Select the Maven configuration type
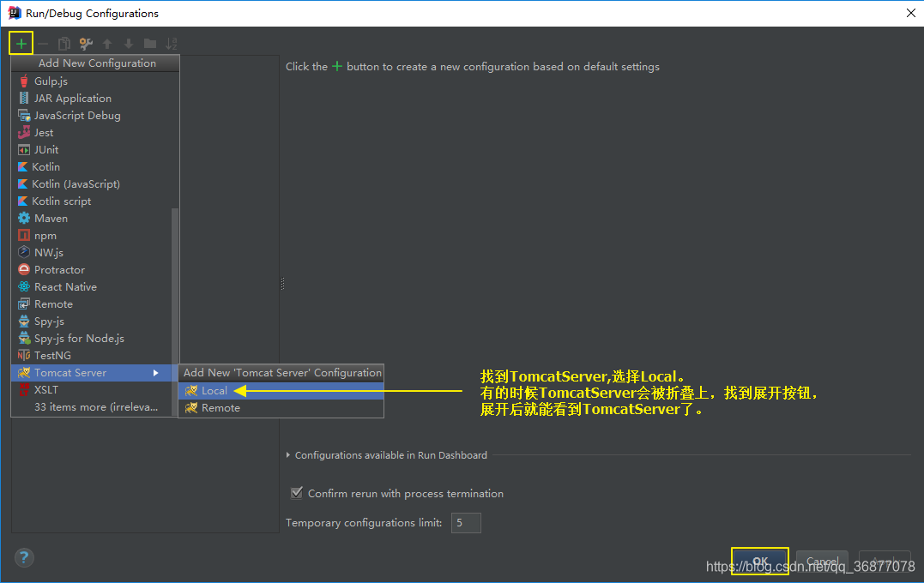Image resolution: width=924 pixels, height=583 pixels. click(91, 219)
